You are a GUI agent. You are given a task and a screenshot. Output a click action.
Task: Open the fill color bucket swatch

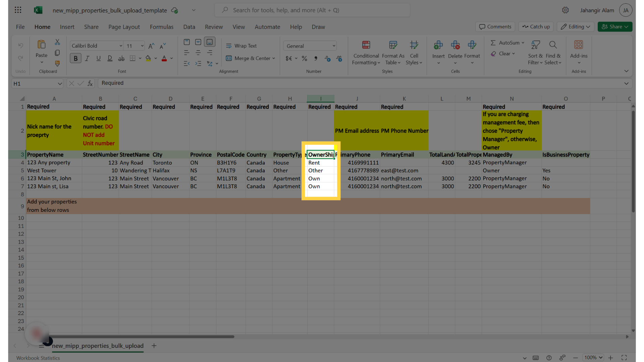click(x=148, y=58)
